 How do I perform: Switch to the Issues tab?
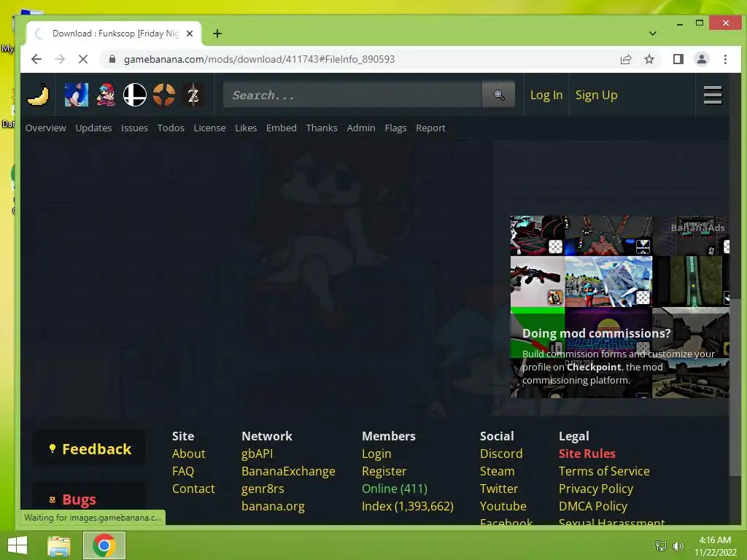pos(134,128)
